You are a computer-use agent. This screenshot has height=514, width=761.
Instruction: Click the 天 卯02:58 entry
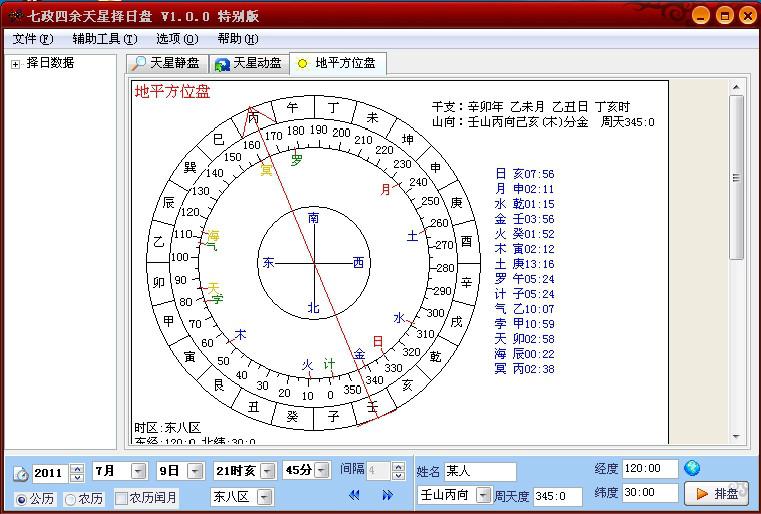tap(524, 339)
